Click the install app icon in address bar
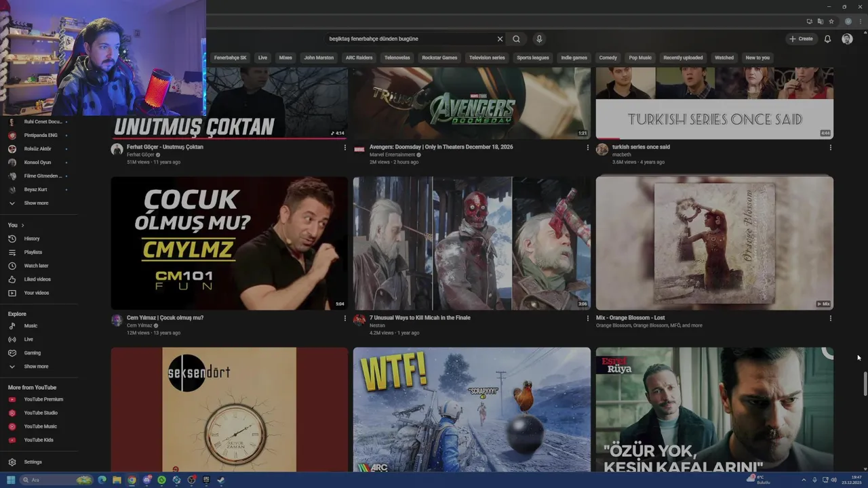 [809, 22]
